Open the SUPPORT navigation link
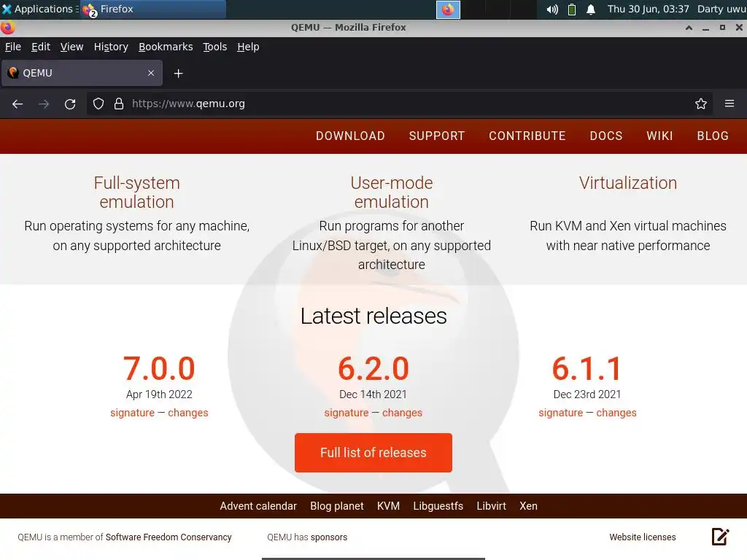 (437, 136)
